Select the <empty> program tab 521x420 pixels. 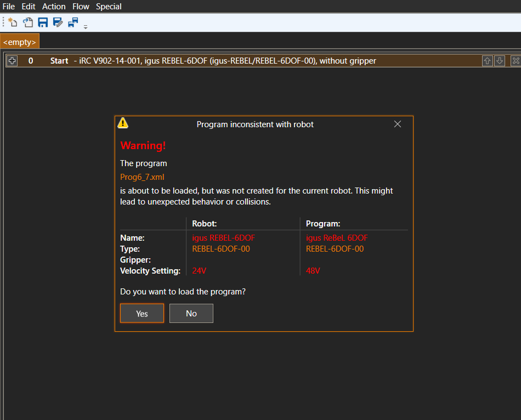[x=20, y=42]
